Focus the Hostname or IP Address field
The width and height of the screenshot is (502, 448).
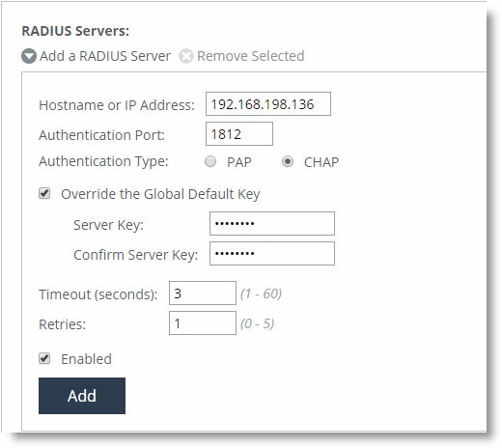pyautogui.click(x=268, y=104)
